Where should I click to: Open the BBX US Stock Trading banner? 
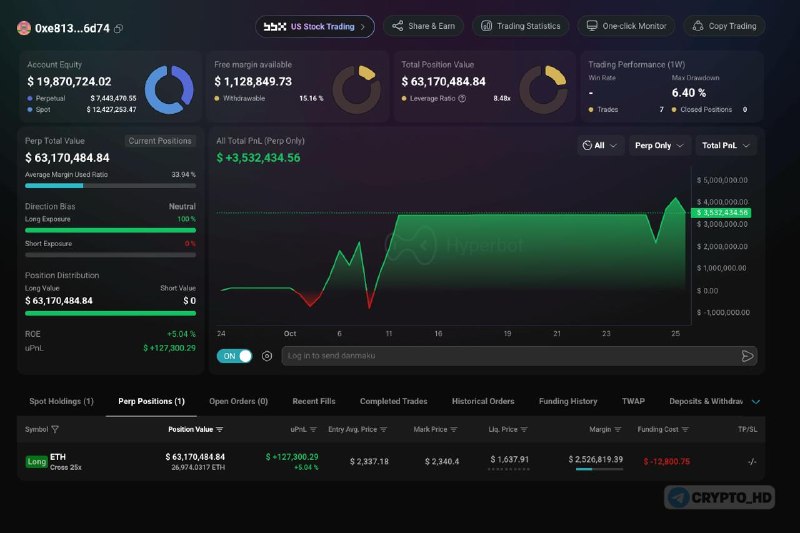[314, 27]
